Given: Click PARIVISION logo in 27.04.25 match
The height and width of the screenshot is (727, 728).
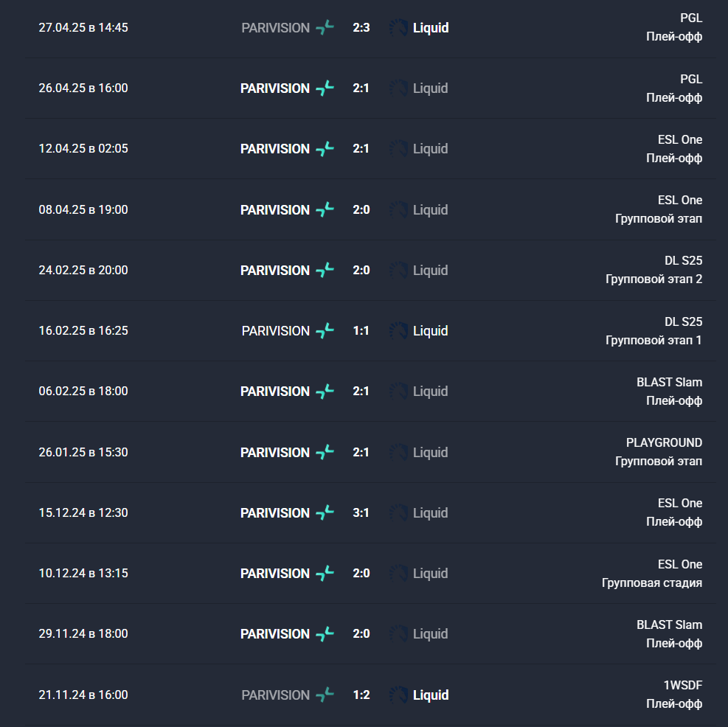Looking at the screenshot, I should pos(325,28).
